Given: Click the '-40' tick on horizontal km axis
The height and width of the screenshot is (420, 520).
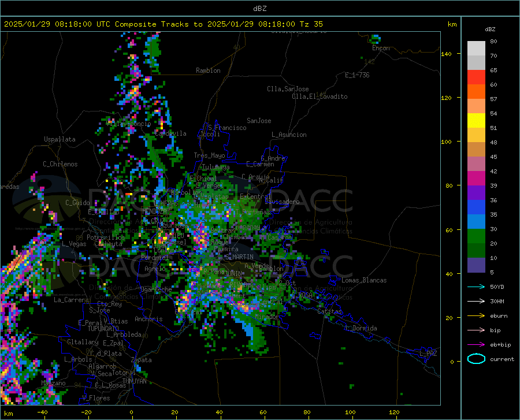Looking at the screenshot, I should click(42, 412).
